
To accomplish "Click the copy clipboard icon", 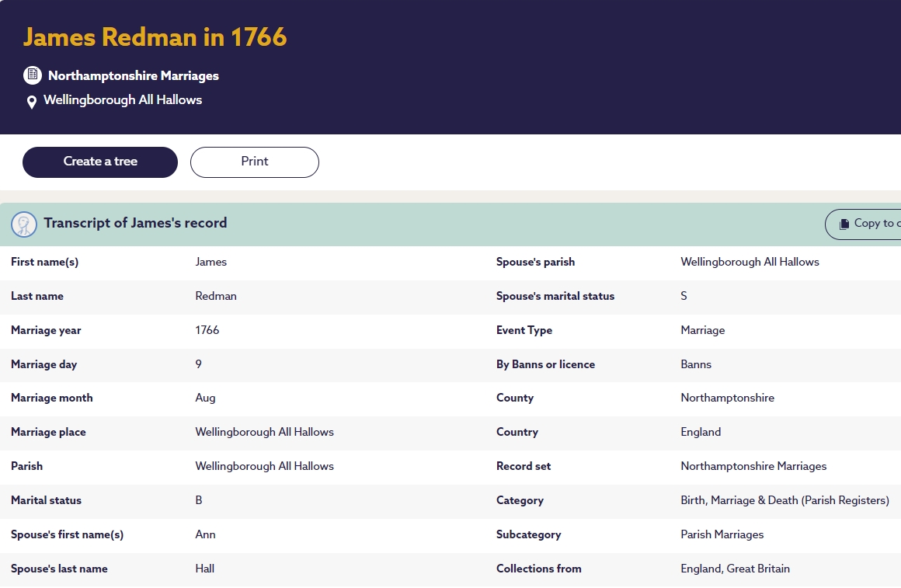I will pos(844,224).
